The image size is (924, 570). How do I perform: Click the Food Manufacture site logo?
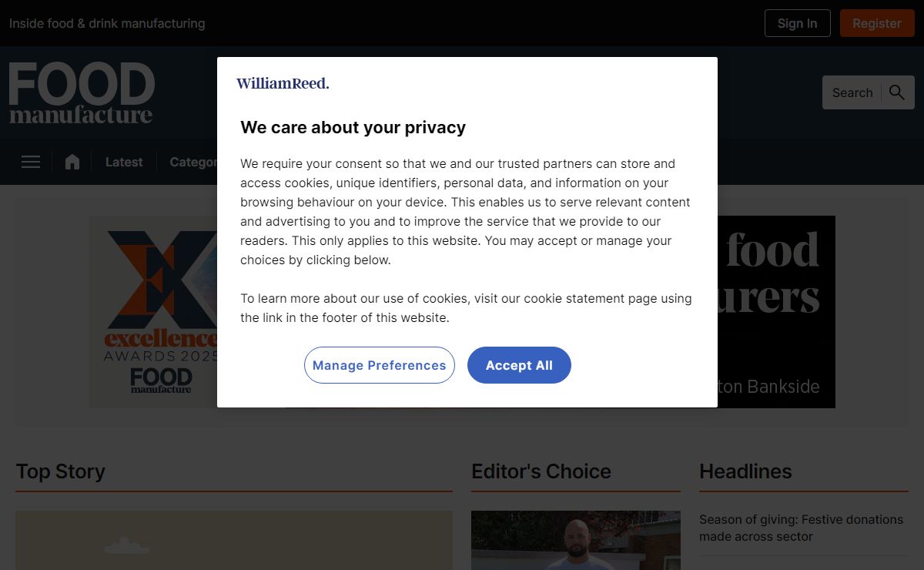coord(82,92)
